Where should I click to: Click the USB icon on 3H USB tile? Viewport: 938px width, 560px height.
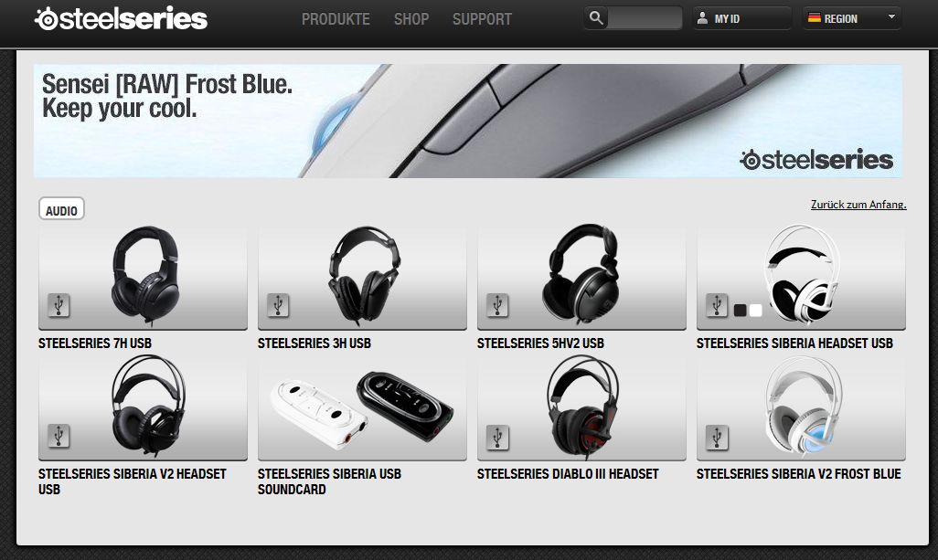pos(278,305)
